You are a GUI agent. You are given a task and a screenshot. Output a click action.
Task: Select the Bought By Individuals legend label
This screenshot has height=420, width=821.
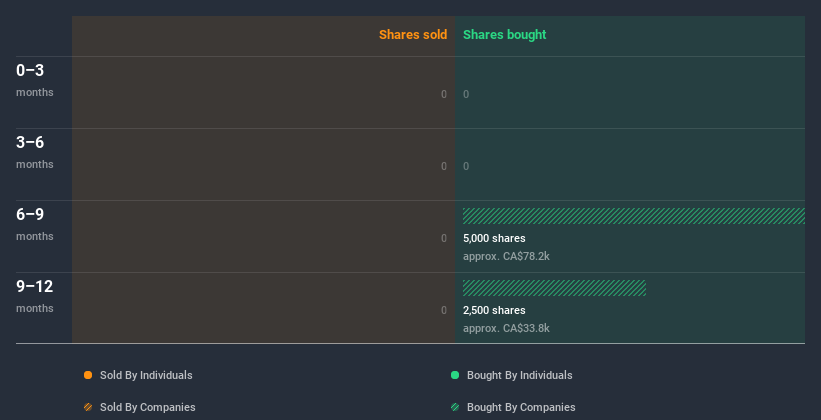tap(519, 375)
